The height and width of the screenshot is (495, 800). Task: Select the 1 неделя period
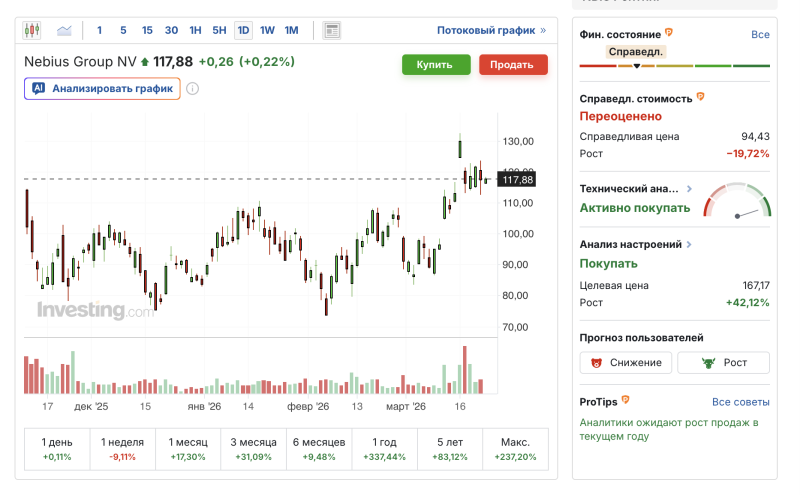(122, 449)
